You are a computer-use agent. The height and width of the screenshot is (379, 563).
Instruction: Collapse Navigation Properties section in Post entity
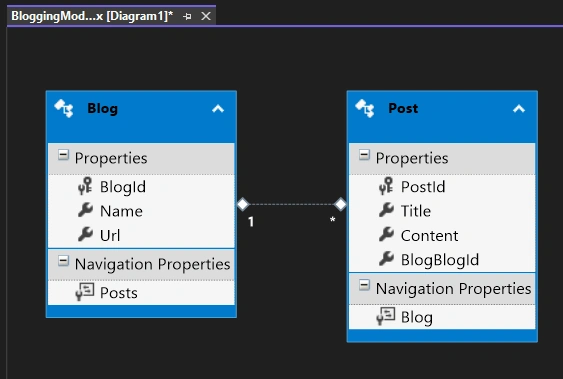click(x=364, y=285)
